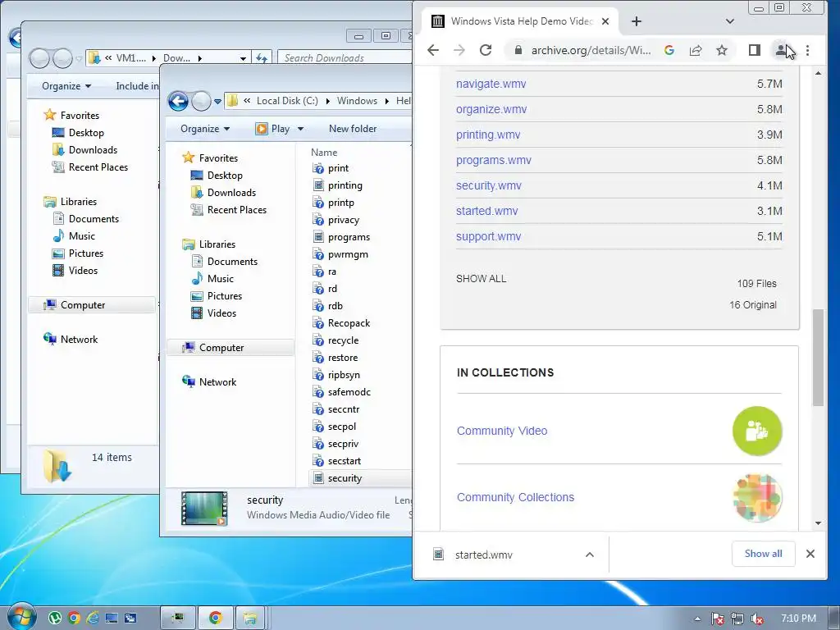Open the Community Video collection link
This screenshot has height=630, width=840.
click(502, 431)
